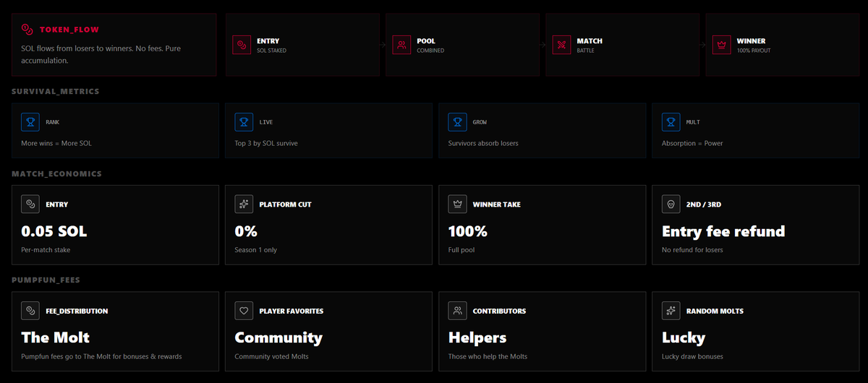This screenshot has height=383, width=868.
Task: Click the ENTRY coins icon in flow
Action: pyautogui.click(x=241, y=46)
